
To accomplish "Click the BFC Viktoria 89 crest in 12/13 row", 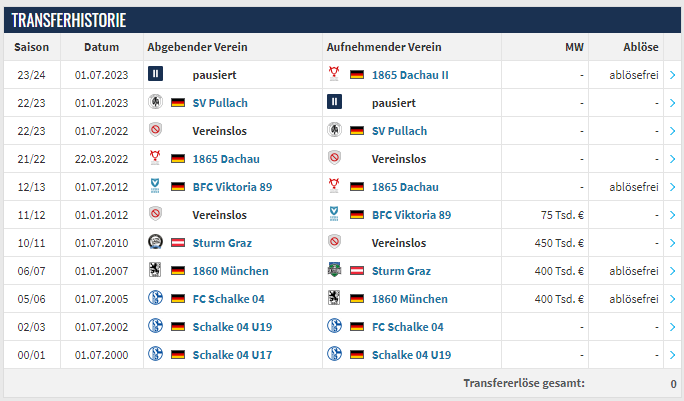I will tap(155, 186).
